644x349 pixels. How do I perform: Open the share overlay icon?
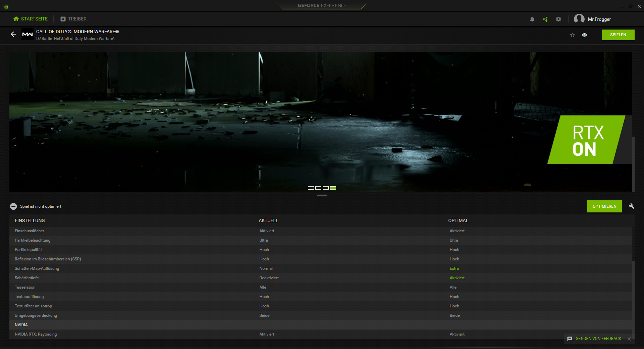tap(545, 19)
